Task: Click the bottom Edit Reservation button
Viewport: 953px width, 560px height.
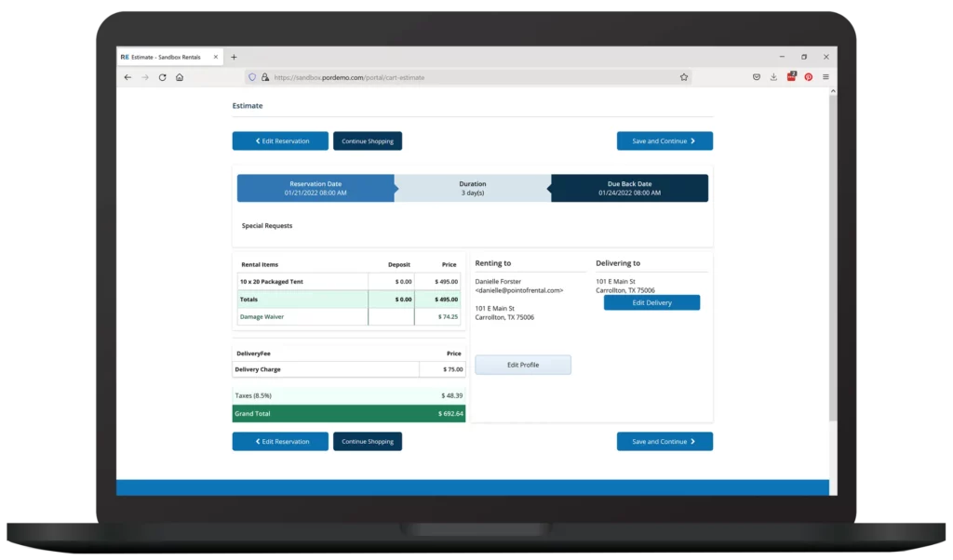Action: [280, 442]
